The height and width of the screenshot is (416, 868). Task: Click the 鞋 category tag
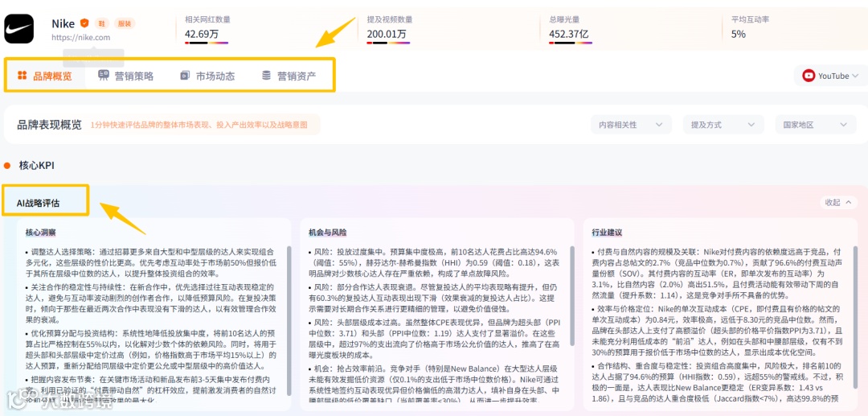click(x=101, y=23)
